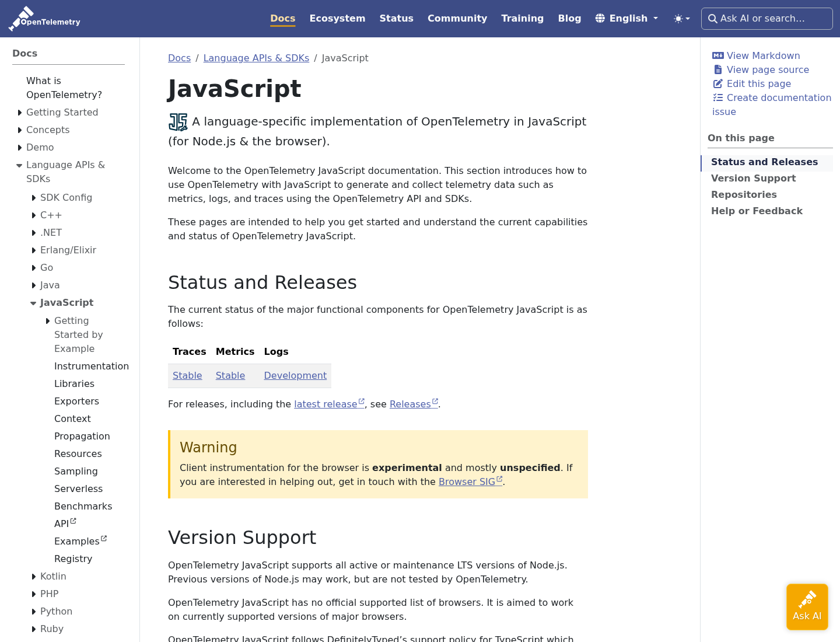
Task: Expand the Kotlin tree item
Action: (x=34, y=577)
